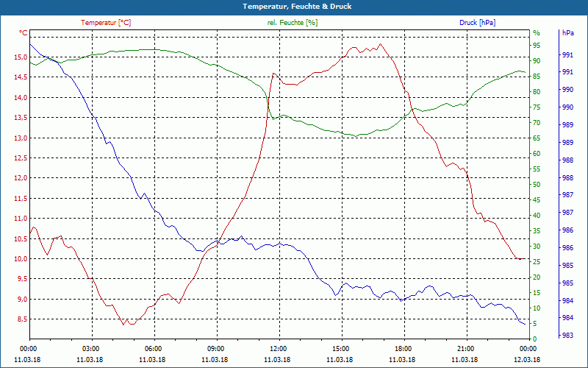The height and width of the screenshot is (368, 588).
Task: Select the red "Temperatur [°C]" legend label
Action: 106,23
